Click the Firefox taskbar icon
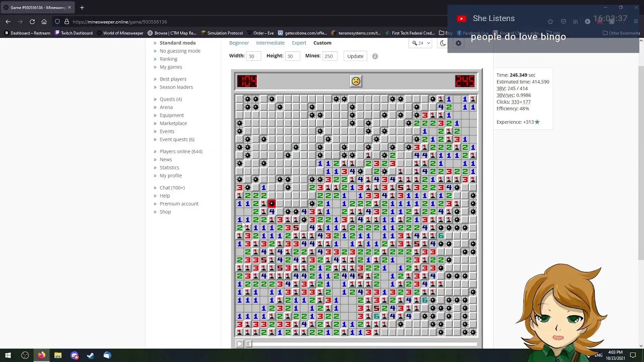The height and width of the screenshot is (362, 644). (x=41, y=355)
